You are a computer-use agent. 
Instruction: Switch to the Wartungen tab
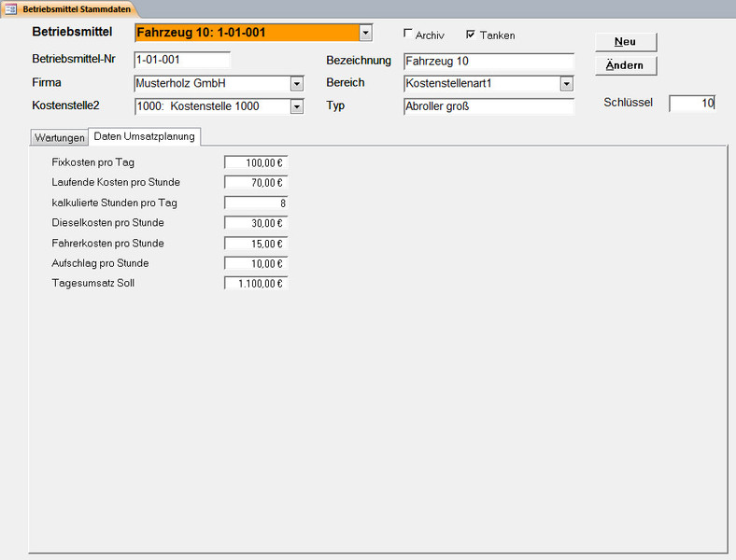(x=60, y=138)
